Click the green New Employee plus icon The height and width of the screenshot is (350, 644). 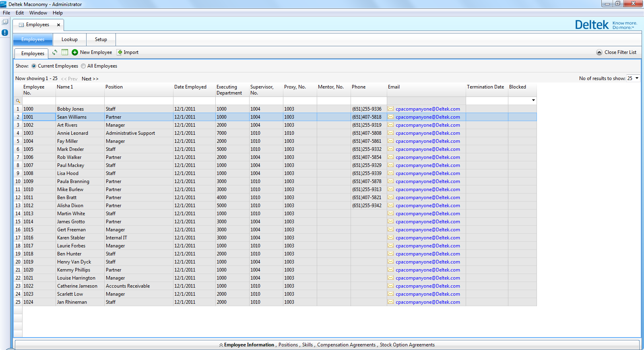75,52
